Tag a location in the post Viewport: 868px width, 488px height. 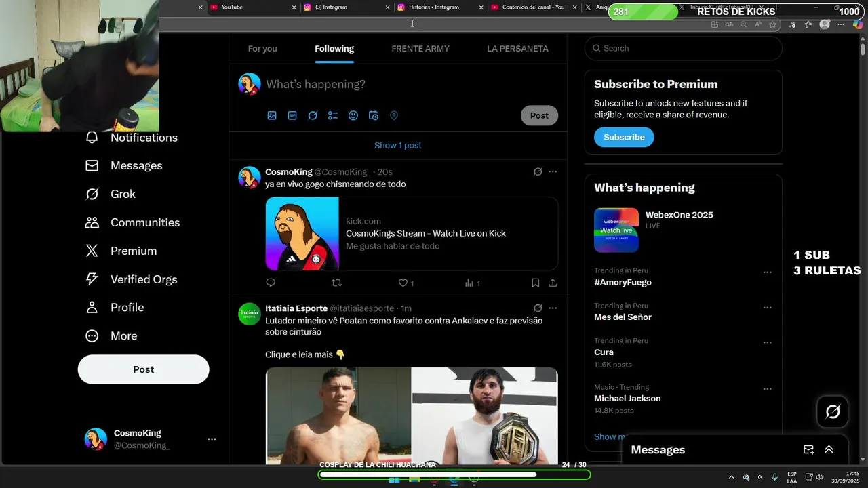click(x=394, y=116)
